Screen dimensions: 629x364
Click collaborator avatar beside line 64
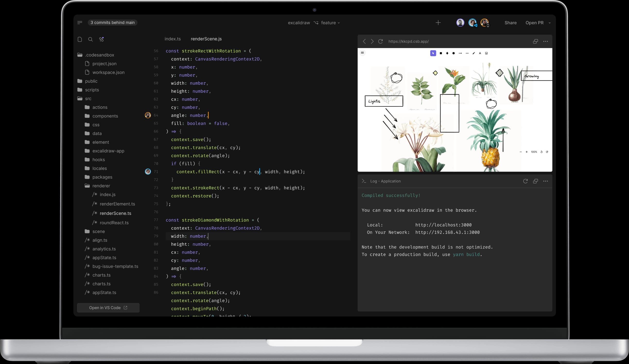(x=148, y=115)
